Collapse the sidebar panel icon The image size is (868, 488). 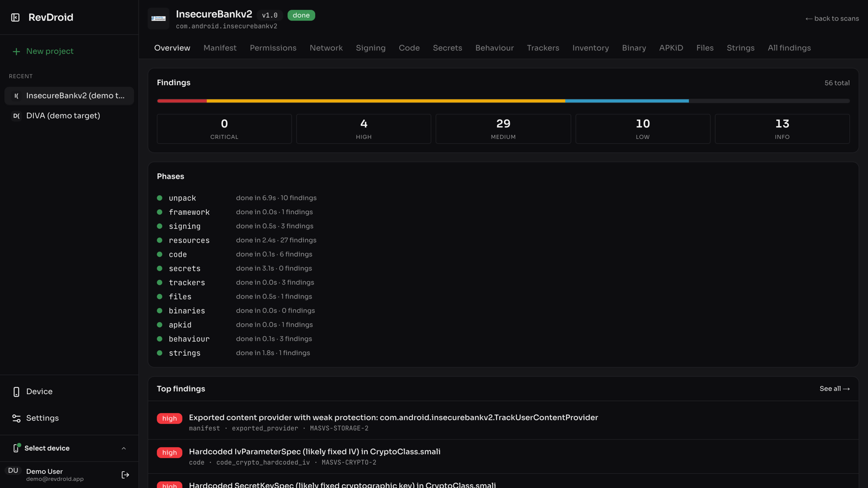point(15,17)
